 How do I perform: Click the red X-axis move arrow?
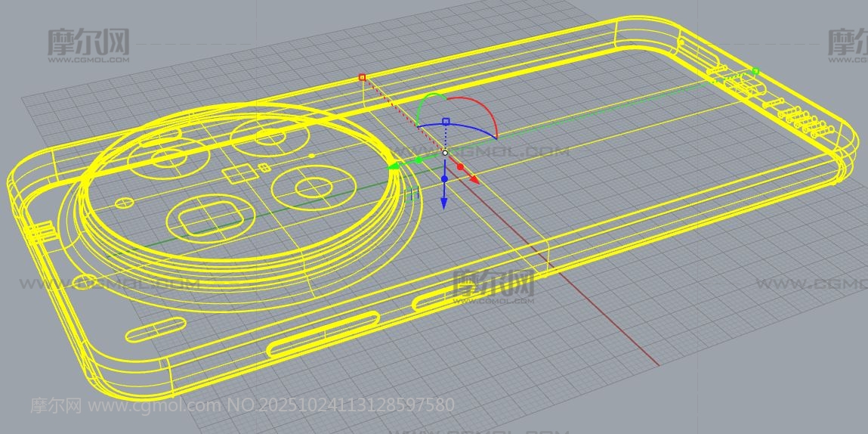(x=473, y=180)
